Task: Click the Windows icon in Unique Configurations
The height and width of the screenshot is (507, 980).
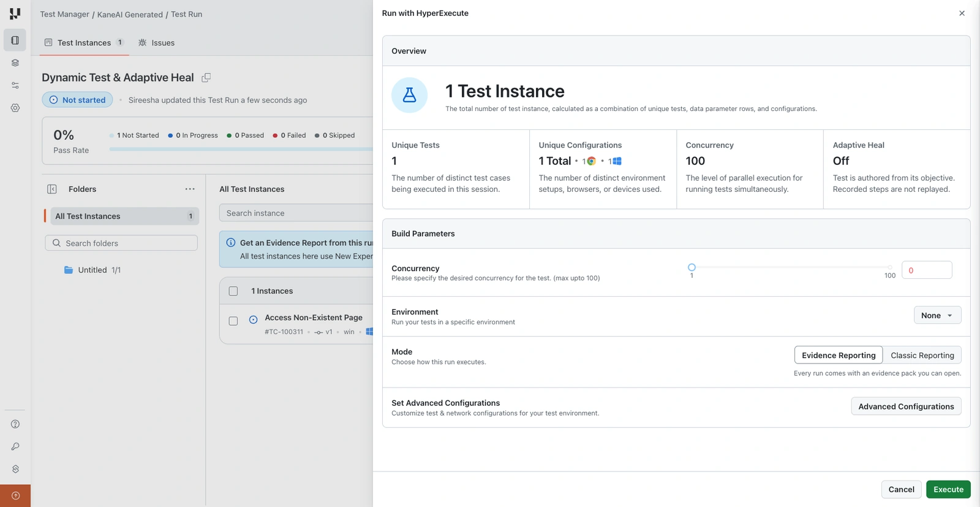Action: [x=617, y=161]
